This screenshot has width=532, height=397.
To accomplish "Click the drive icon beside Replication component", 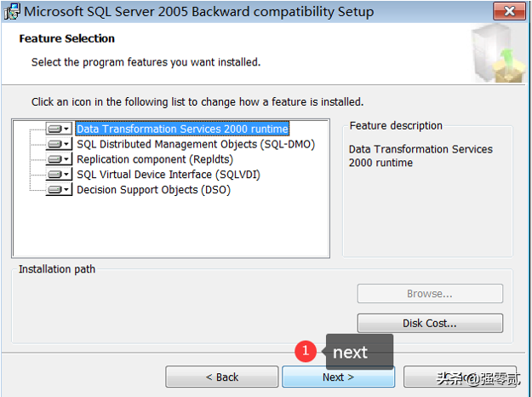I will pyautogui.click(x=55, y=159).
